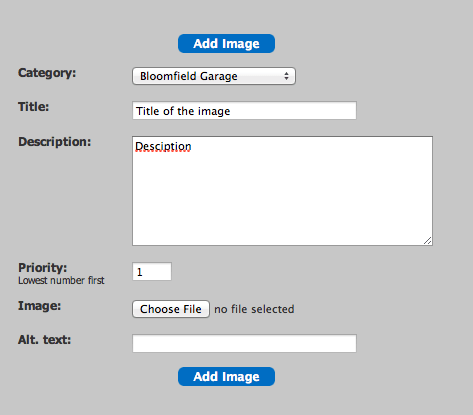Open the Category dropdown showing Bloomfield Garage
The image size is (473, 415).
click(x=214, y=76)
